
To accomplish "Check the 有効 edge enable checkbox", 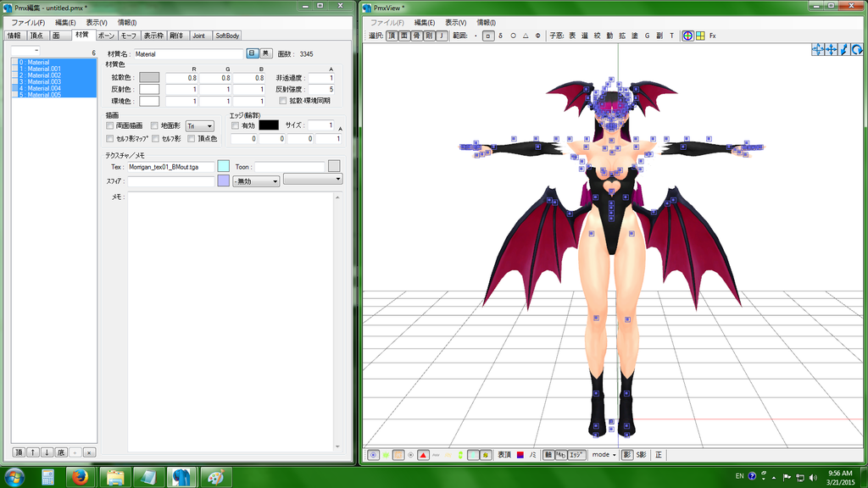I will (235, 125).
